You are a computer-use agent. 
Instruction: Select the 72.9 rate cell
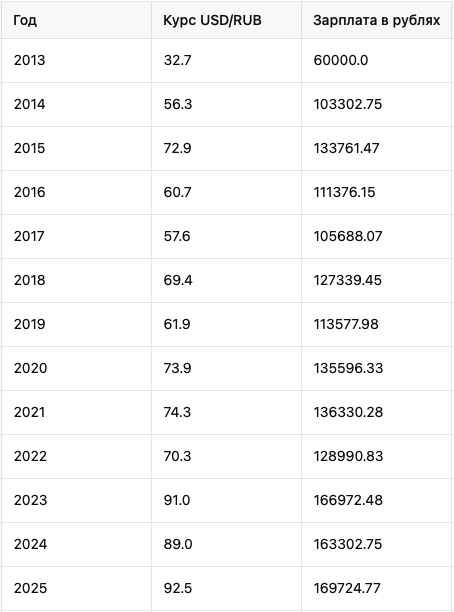226,148
